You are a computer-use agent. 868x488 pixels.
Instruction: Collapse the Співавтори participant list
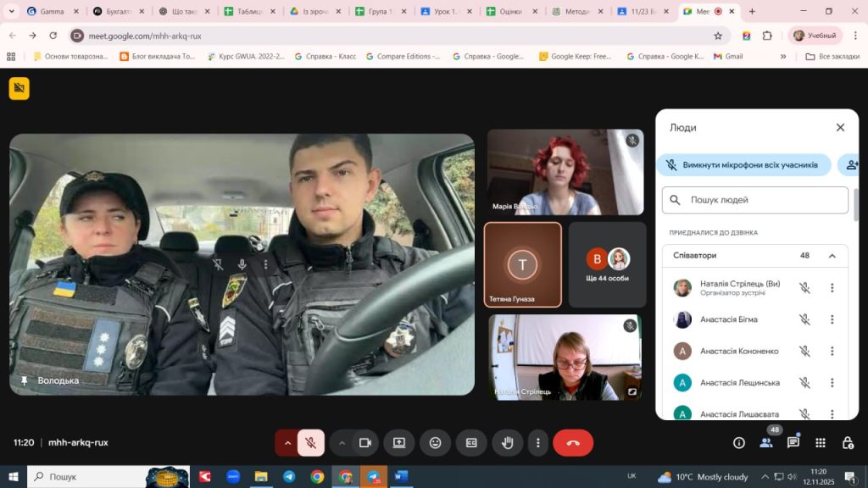(832, 255)
